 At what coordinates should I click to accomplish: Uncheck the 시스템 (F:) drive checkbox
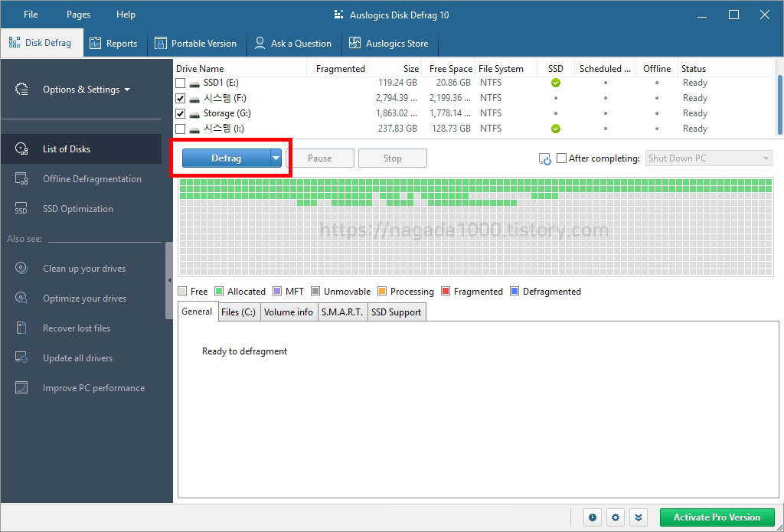coord(181,99)
